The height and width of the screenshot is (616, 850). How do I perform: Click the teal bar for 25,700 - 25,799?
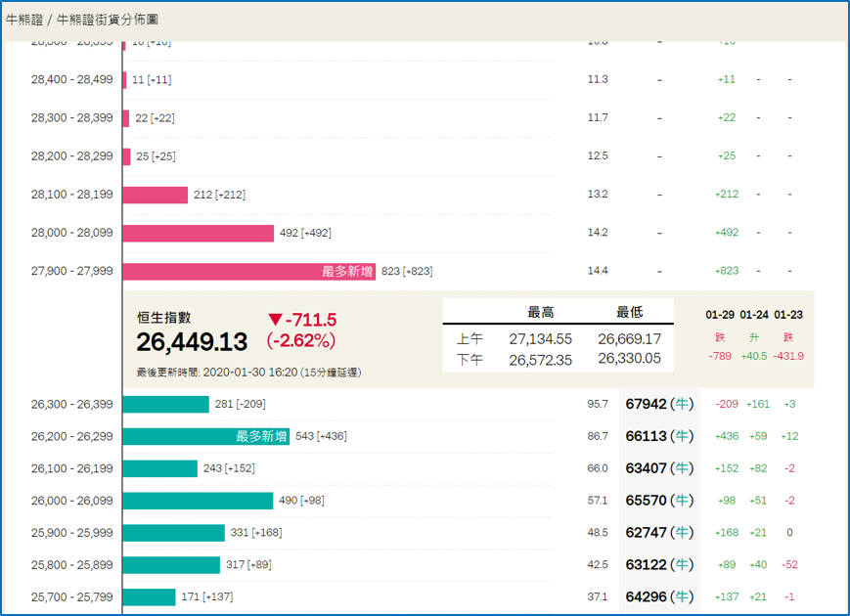pyautogui.click(x=149, y=597)
